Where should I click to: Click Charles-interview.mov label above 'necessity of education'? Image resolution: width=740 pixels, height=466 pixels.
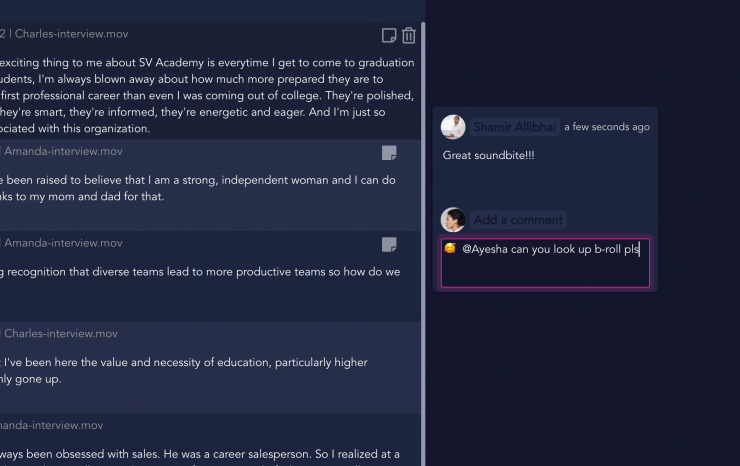click(61, 334)
